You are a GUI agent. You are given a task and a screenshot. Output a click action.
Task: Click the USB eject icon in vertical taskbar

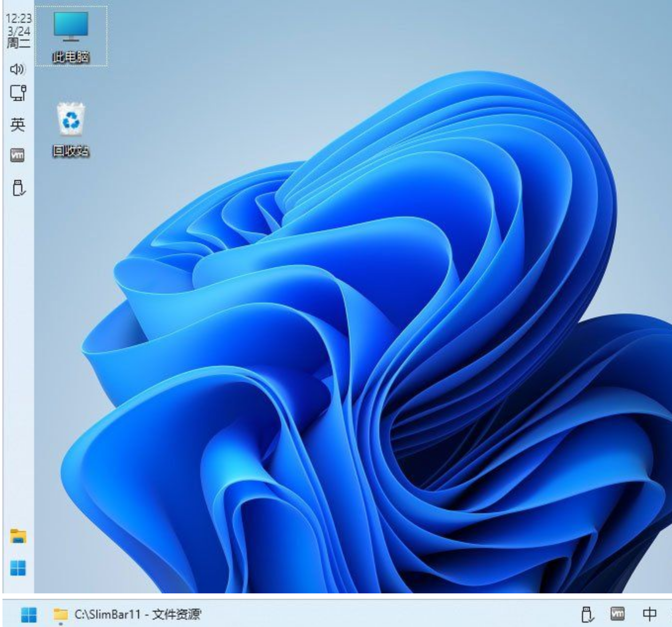(x=18, y=188)
